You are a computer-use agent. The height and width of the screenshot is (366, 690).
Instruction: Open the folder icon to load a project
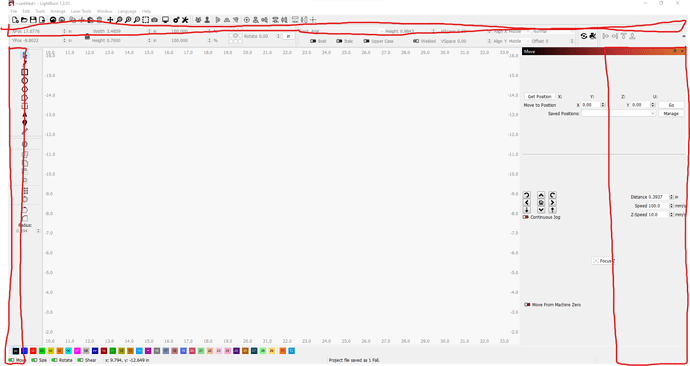24,20
